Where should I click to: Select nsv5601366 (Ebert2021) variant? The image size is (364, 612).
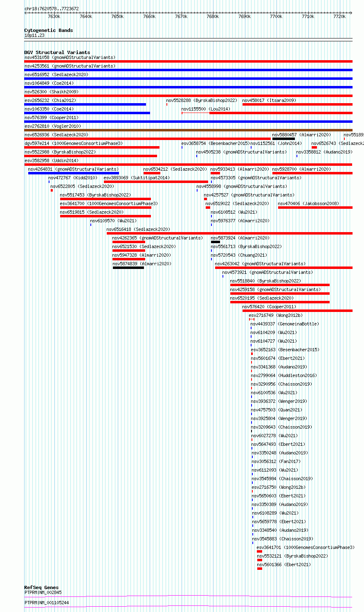(284, 565)
